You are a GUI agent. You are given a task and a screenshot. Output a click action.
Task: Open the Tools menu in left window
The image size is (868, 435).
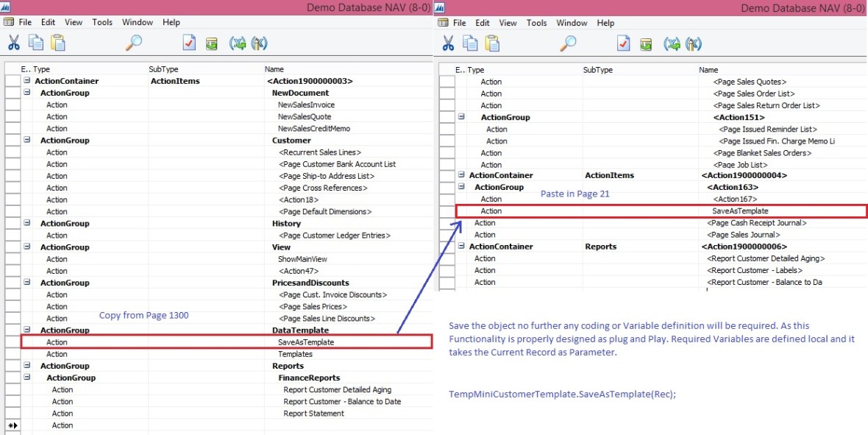102,23
